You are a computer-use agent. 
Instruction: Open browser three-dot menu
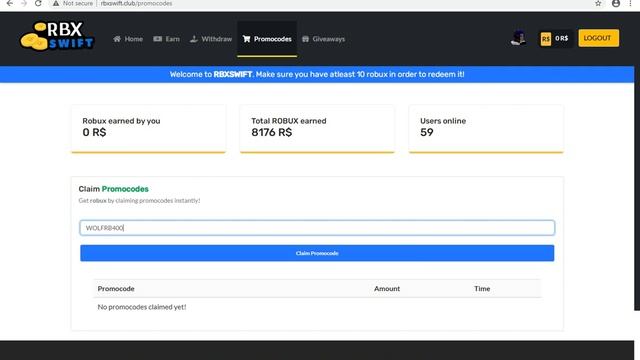(x=631, y=3)
